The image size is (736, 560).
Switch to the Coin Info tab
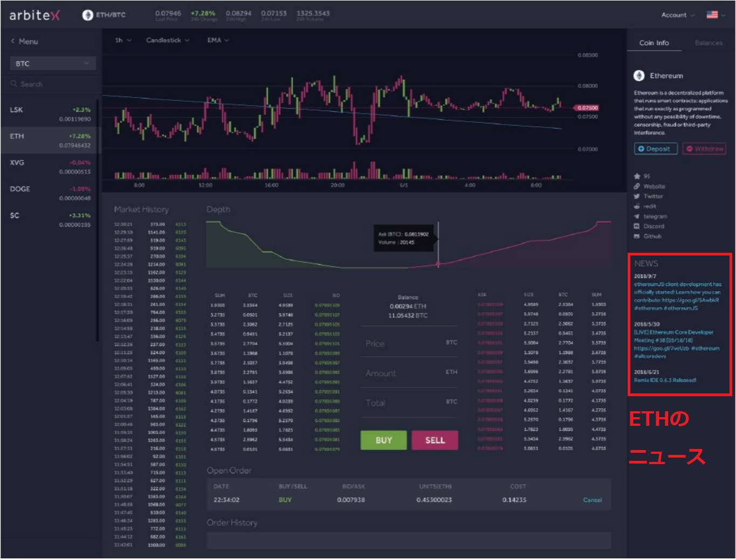click(654, 43)
